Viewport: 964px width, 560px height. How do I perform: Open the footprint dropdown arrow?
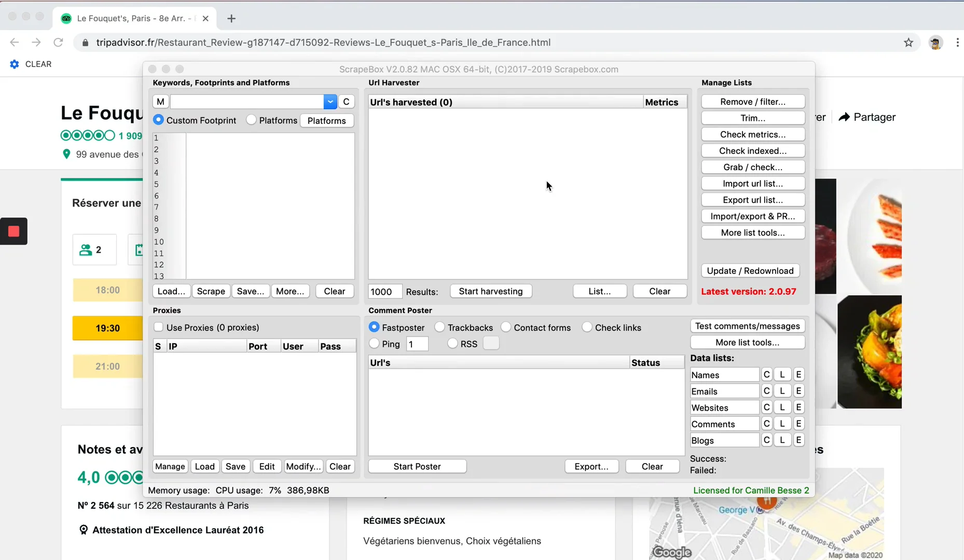tap(330, 102)
